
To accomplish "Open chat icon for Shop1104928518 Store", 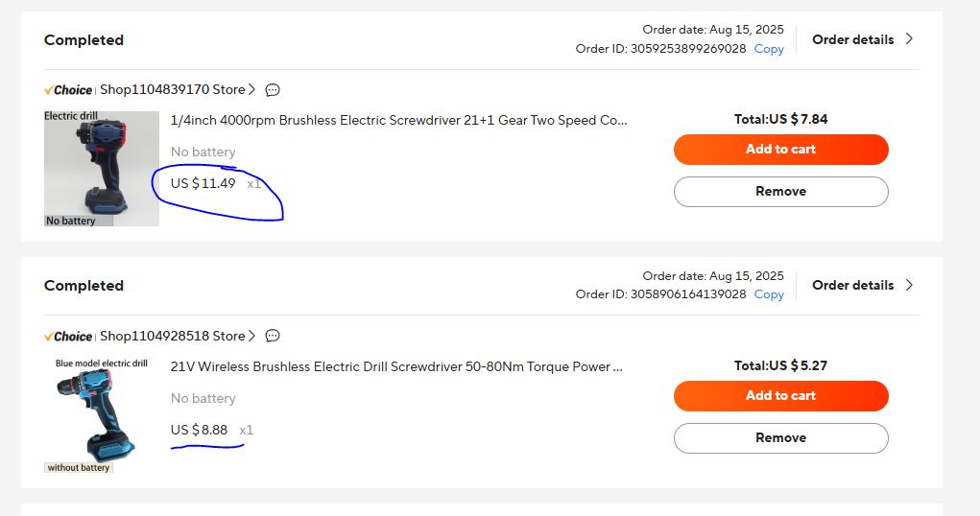I will pos(273,337).
